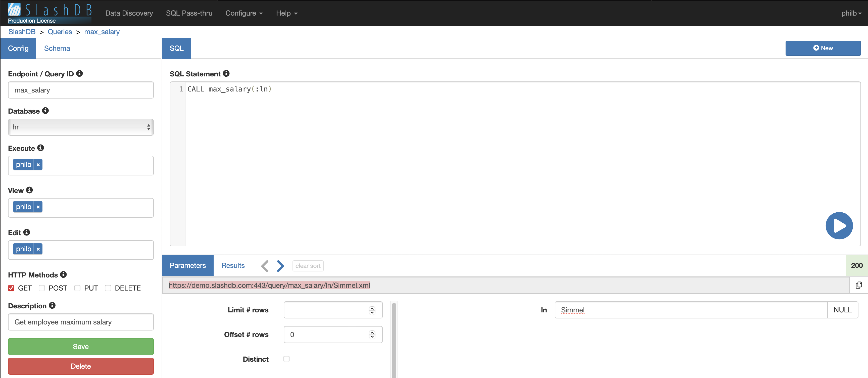Click the New query button
The width and height of the screenshot is (868, 378).
pos(823,48)
